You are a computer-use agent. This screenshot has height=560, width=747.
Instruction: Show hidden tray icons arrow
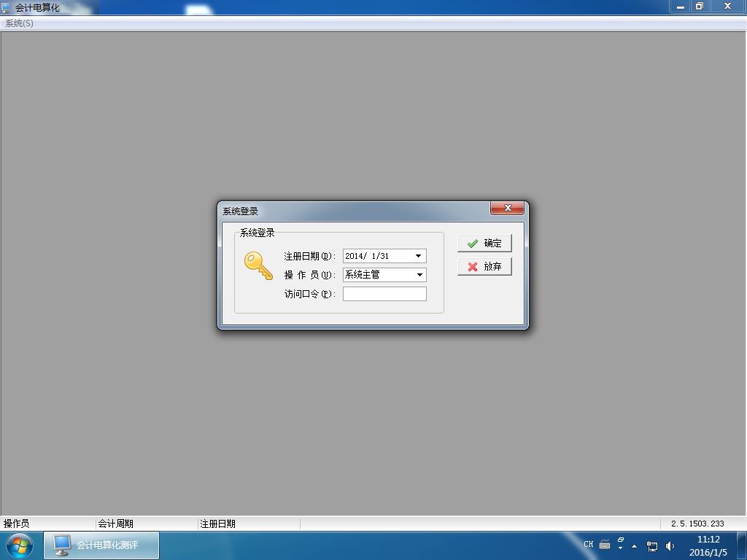[x=634, y=545]
